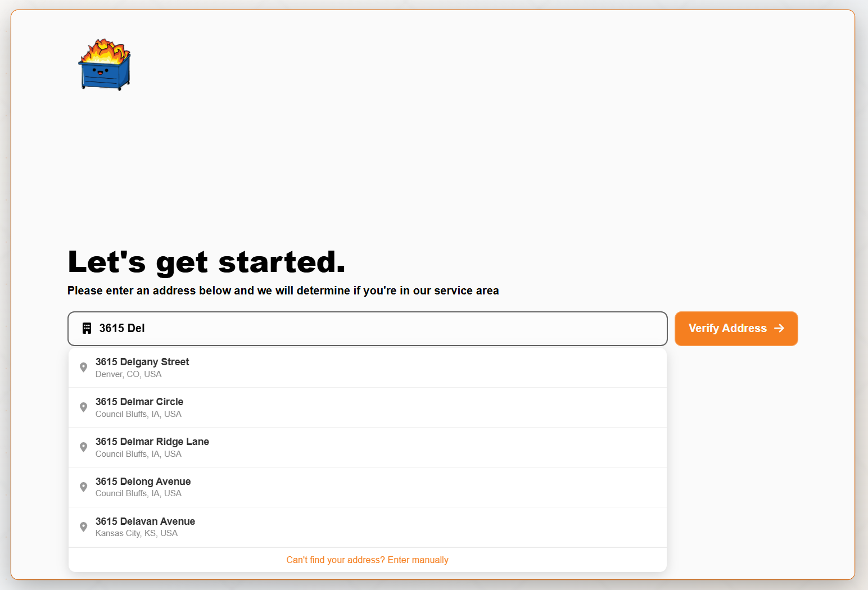Screen dimensions: 868x590
Task: Select the 3615 Delgany Street suggestion
Action: click(367, 367)
